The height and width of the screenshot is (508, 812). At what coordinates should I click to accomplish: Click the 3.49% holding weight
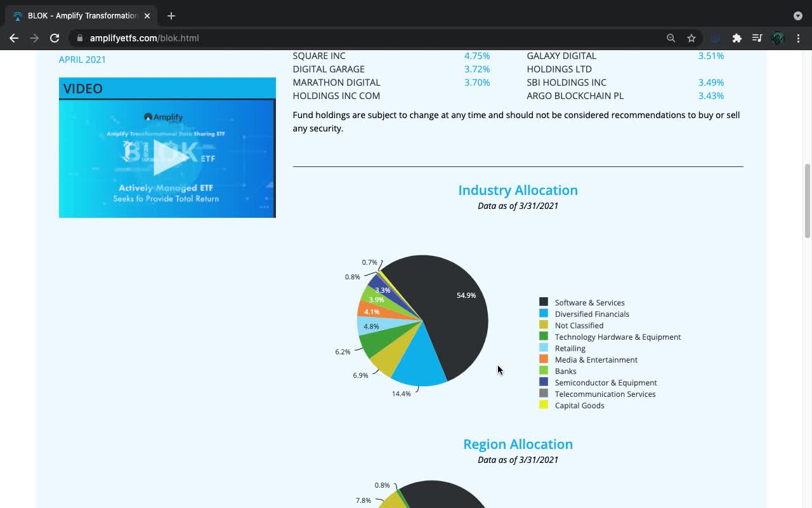[711, 83]
